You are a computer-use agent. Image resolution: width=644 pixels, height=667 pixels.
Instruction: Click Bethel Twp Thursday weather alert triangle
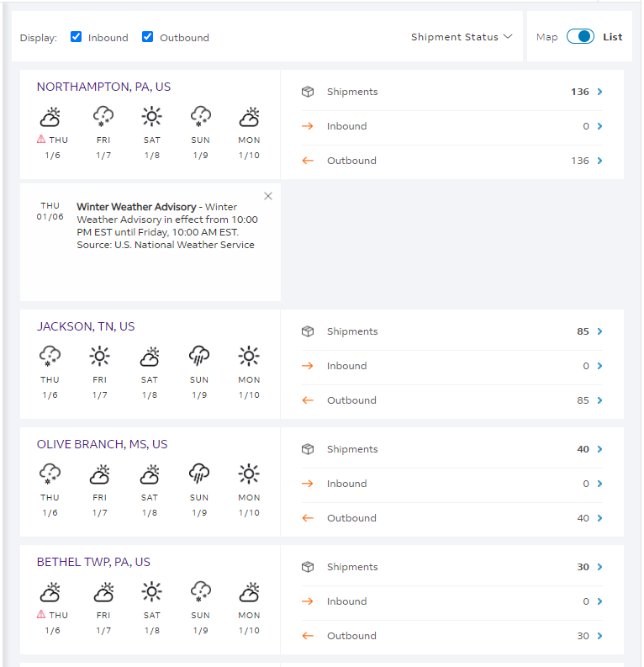(41, 614)
